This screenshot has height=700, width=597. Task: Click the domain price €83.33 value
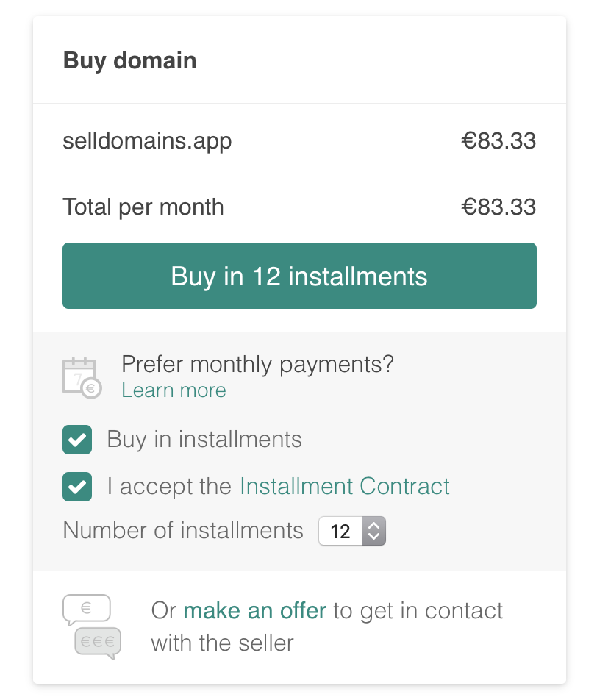[x=498, y=141]
